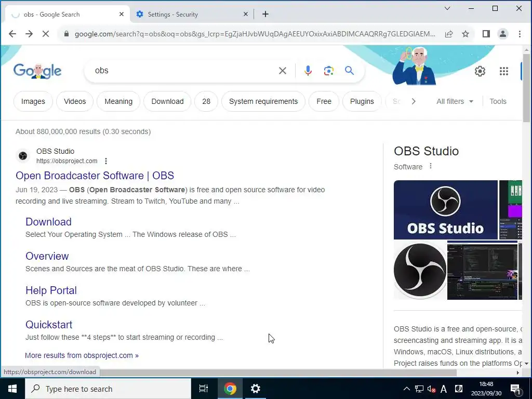The height and width of the screenshot is (399, 532).
Task: Open the OBS interface screenshot thumbnail
Action: [482, 270]
